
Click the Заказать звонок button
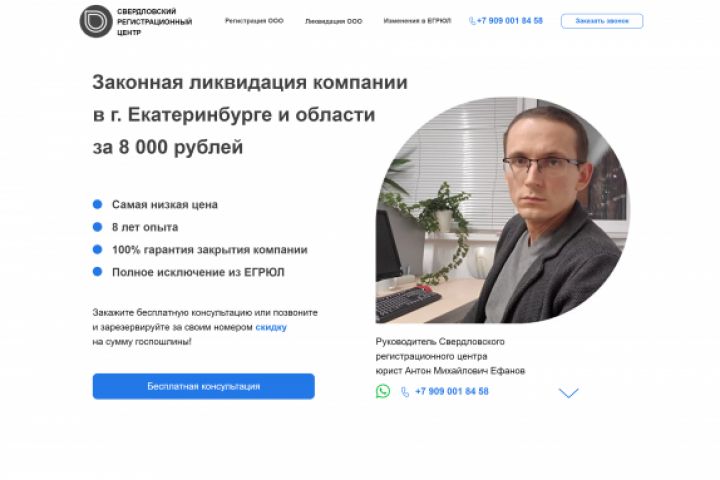(x=602, y=21)
